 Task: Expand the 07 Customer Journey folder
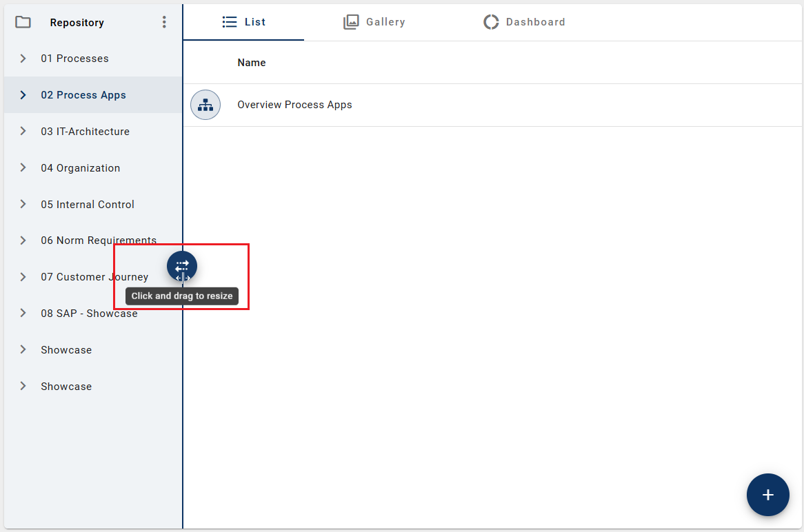point(23,277)
